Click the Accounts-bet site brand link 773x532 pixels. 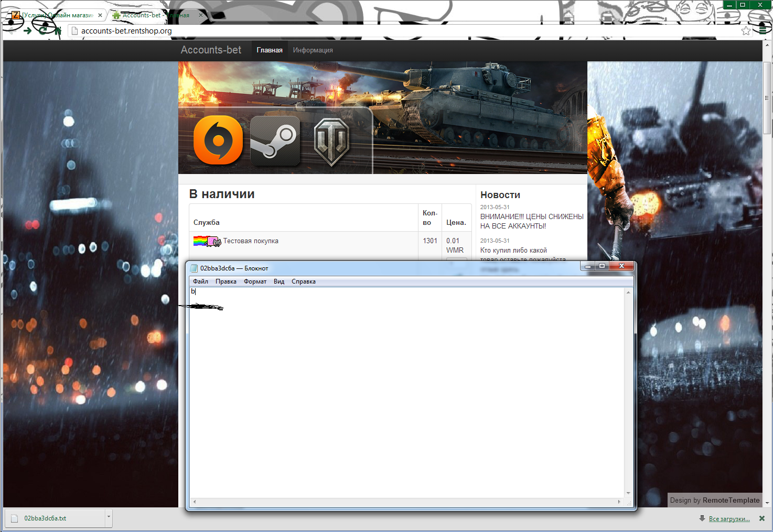click(x=211, y=50)
